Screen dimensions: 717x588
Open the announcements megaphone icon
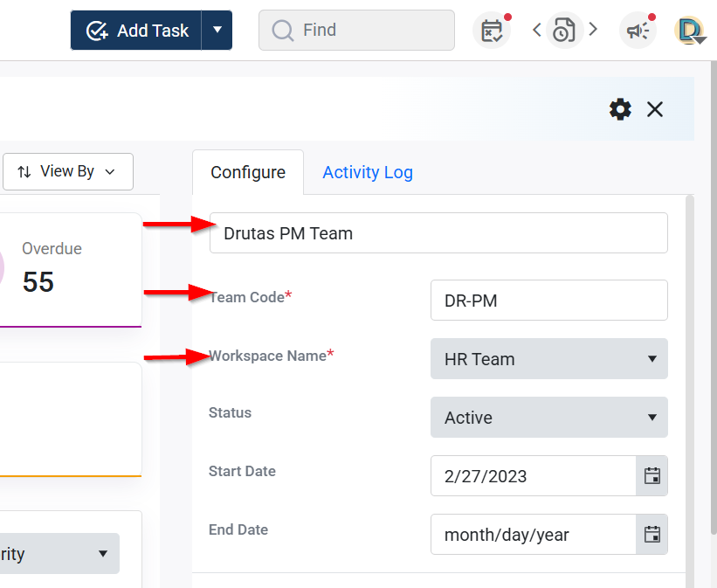point(638,31)
